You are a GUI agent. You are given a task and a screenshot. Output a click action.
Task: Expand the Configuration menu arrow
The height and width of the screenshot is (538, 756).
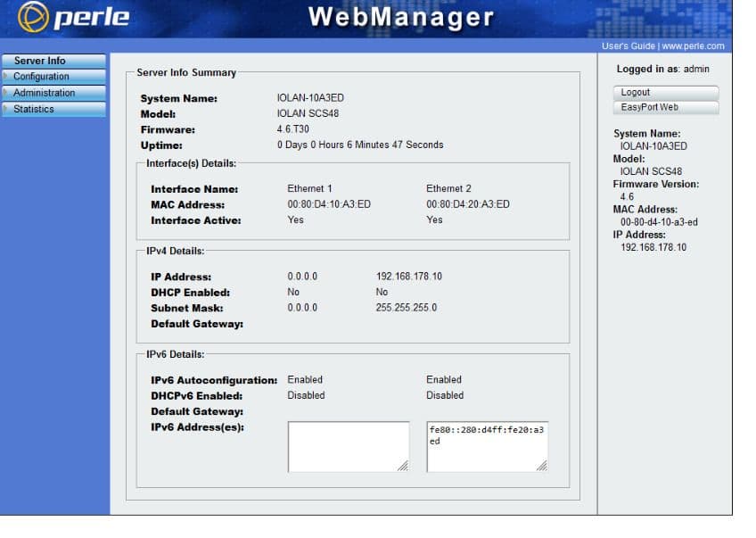pos(5,77)
